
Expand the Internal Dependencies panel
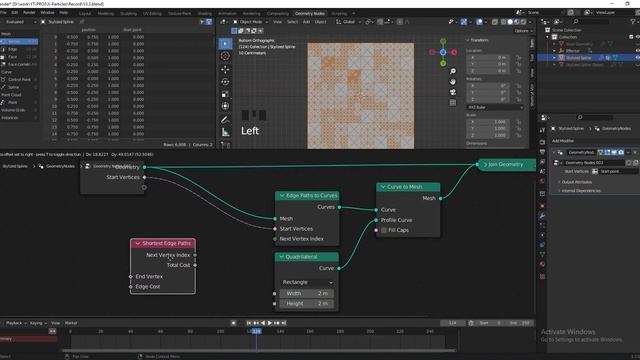click(579, 191)
